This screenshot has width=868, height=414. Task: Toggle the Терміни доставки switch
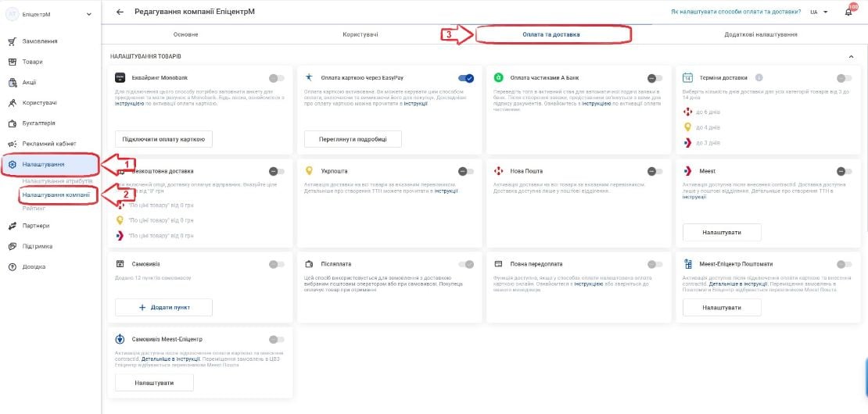pos(845,78)
